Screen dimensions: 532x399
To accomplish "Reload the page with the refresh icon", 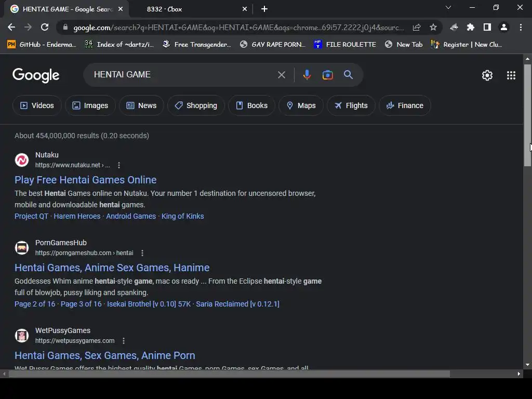I will pyautogui.click(x=45, y=27).
